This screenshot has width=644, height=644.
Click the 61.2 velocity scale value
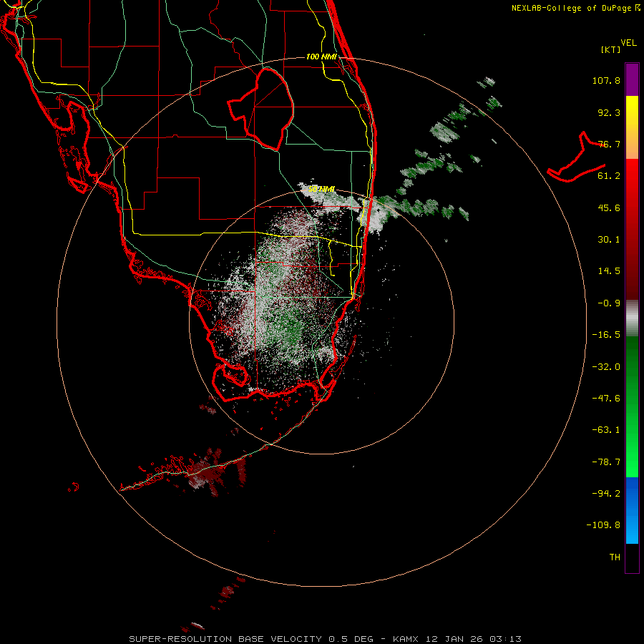click(x=609, y=176)
